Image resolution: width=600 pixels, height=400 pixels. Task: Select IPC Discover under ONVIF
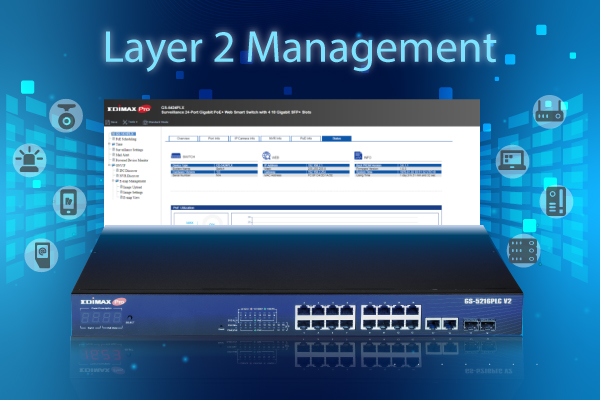pos(128,171)
